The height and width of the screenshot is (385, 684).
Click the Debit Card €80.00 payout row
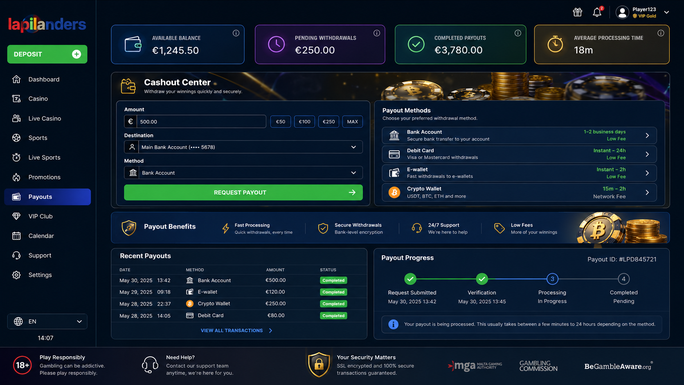click(x=239, y=316)
